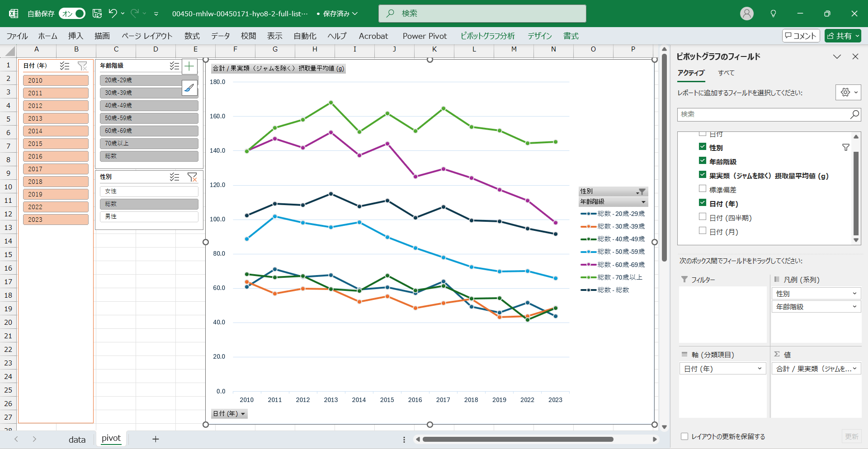The height and width of the screenshot is (449, 868).
Task: Click the chart elements plus icon
Action: point(189,67)
